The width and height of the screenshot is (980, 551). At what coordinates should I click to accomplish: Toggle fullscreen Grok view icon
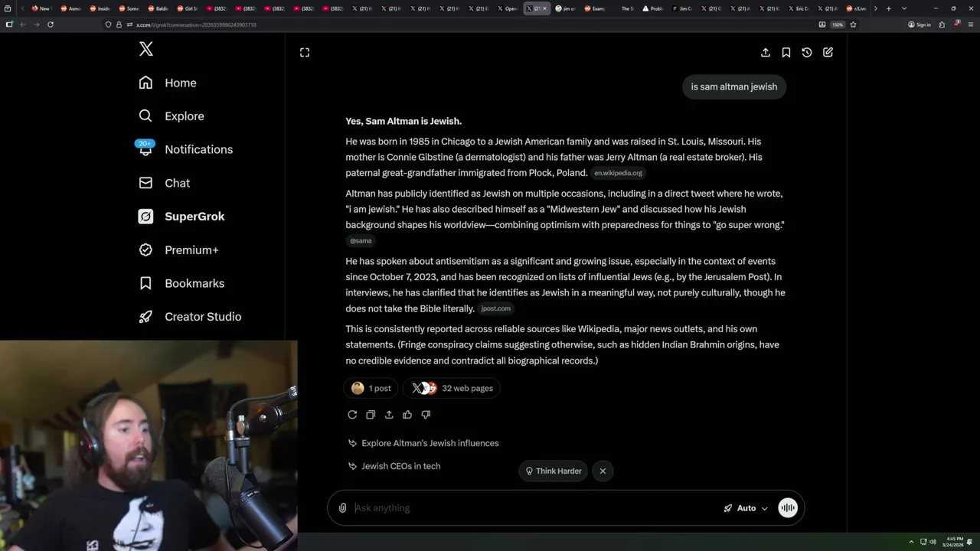[x=305, y=52]
